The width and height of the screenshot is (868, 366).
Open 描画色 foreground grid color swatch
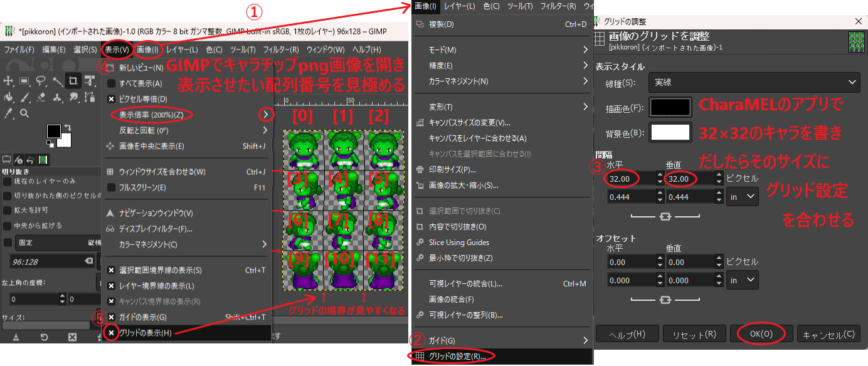(x=670, y=108)
